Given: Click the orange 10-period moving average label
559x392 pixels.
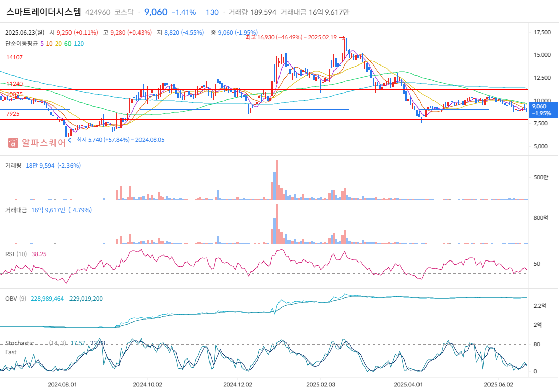Looking at the screenshot, I should pyautogui.click(x=49, y=43).
